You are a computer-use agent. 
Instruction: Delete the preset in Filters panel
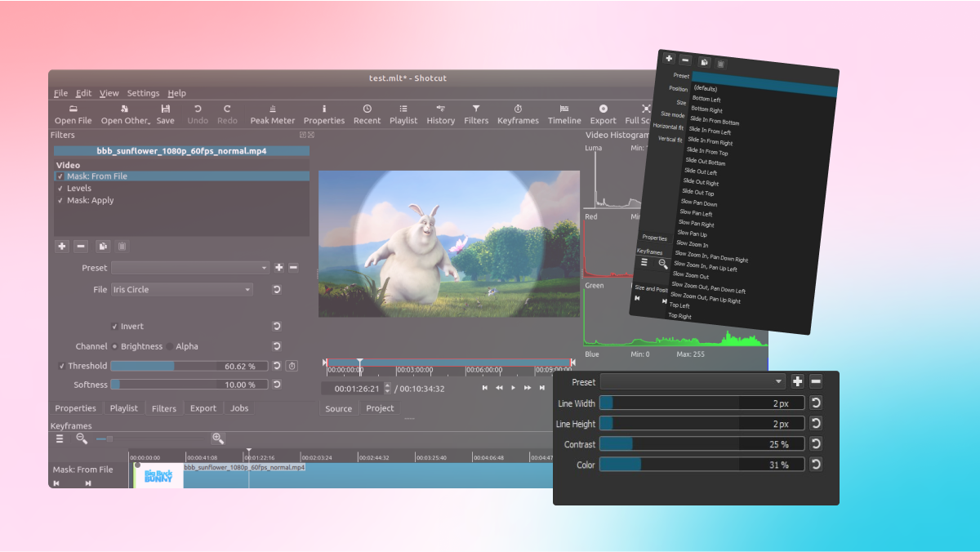tap(293, 267)
